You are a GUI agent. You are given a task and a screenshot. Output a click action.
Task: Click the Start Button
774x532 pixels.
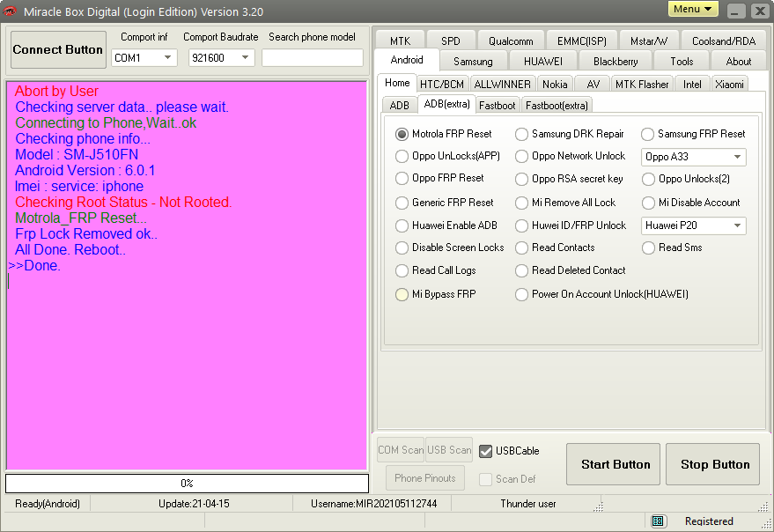613,464
